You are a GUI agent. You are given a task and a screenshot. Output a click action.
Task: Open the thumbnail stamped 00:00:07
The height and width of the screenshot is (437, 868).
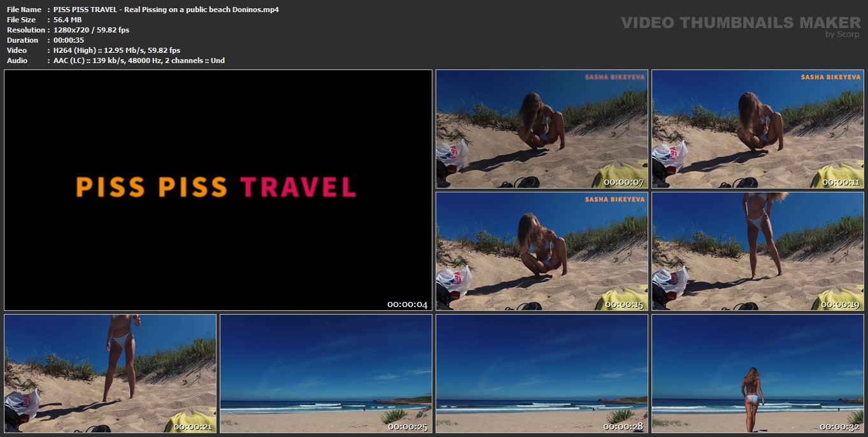pos(541,129)
